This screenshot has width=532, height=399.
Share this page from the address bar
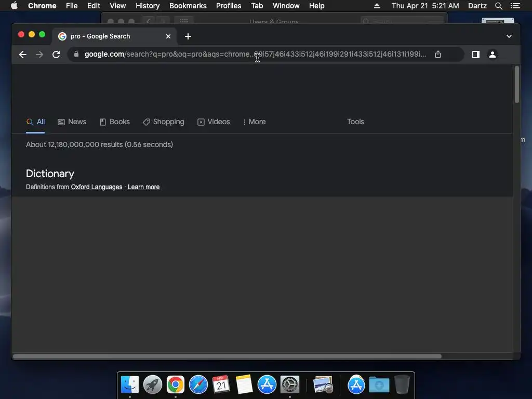click(437, 54)
